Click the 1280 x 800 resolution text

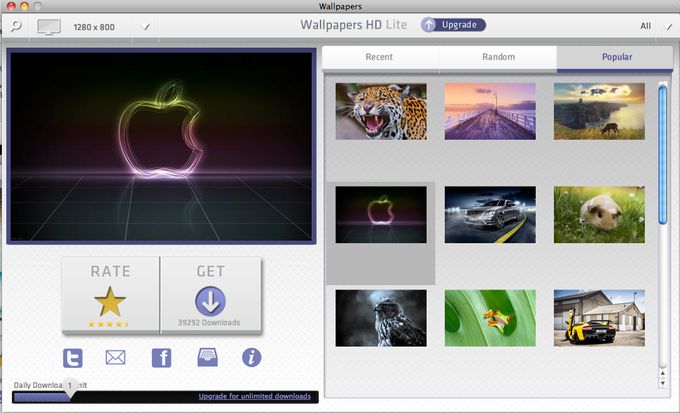pos(94,27)
